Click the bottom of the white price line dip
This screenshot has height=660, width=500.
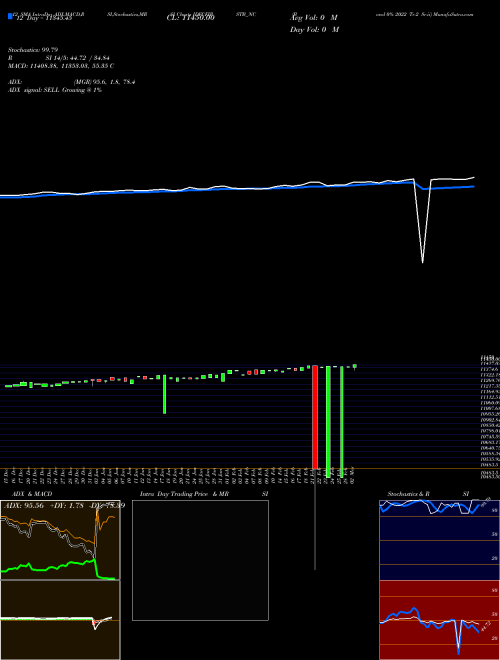pyautogui.click(x=422, y=262)
